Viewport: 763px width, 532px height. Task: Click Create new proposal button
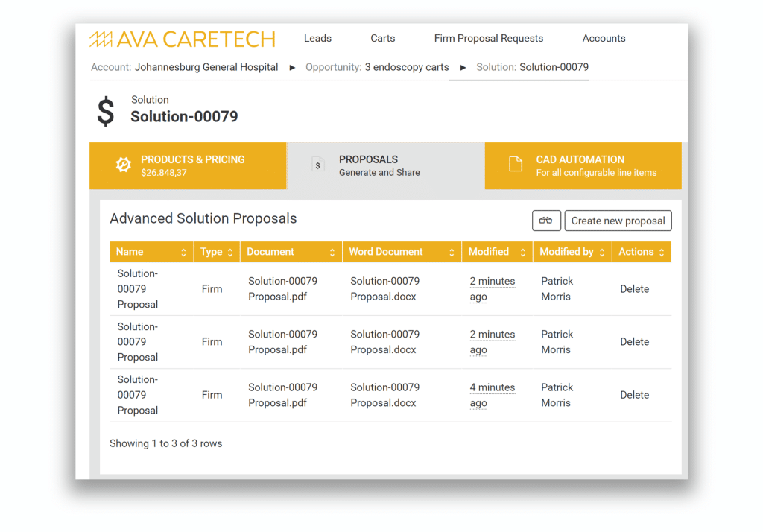coord(618,221)
